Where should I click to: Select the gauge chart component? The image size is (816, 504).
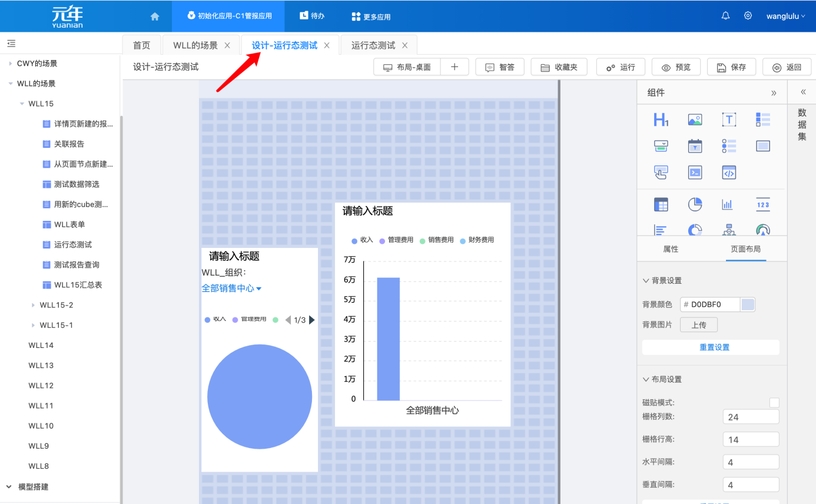pyautogui.click(x=762, y=230)
